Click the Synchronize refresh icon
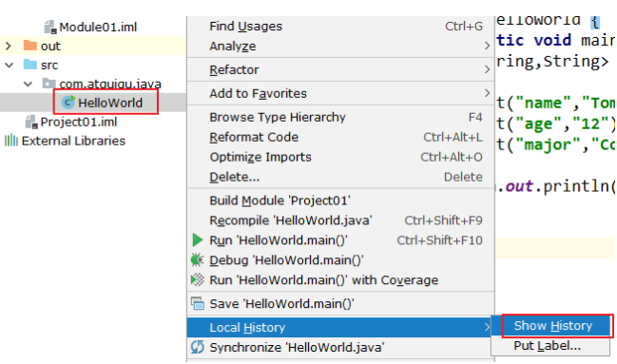The width and height of the screenshot is (617, 364). pyautogui.click(x=197, y=347)
